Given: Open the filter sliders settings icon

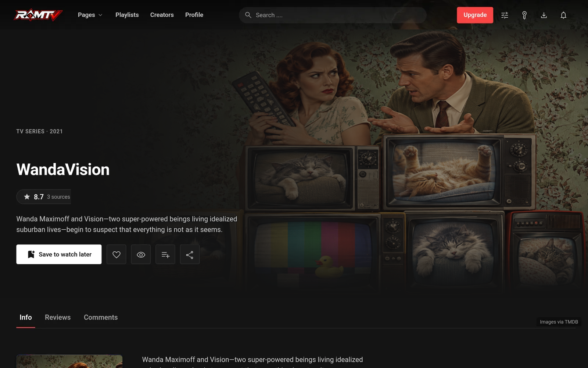Looking at the screenshot, I should [505, 15].
